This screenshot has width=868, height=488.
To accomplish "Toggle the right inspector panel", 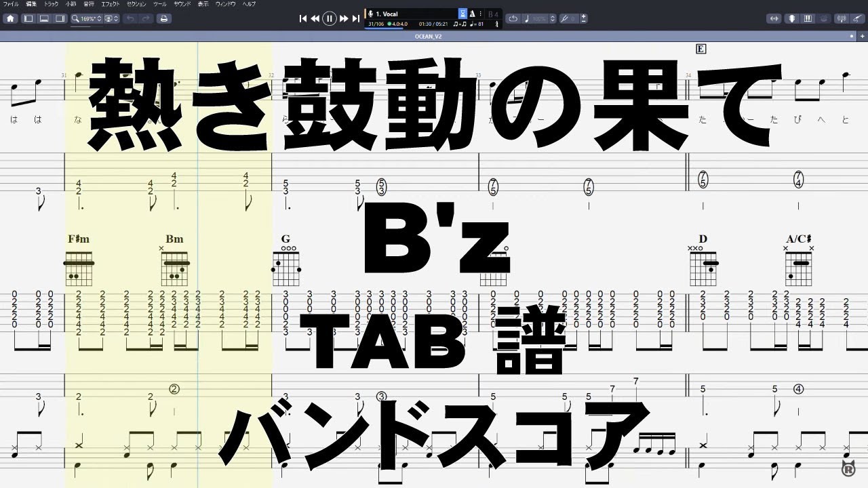I will point(60,18).
